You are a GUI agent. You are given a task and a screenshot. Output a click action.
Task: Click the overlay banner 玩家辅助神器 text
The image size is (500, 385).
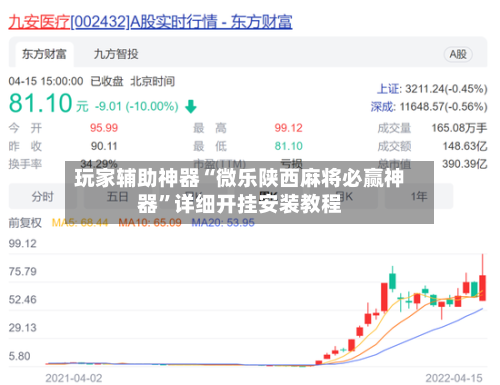click(239, 191)
